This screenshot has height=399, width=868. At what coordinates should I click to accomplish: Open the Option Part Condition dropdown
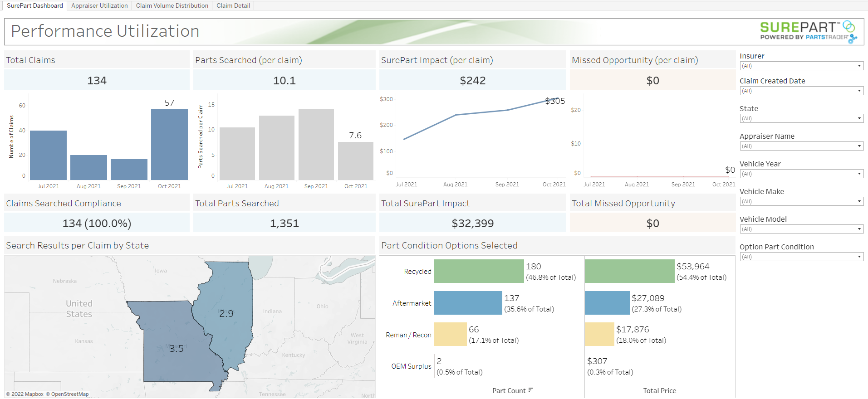[x=801, y=257]
